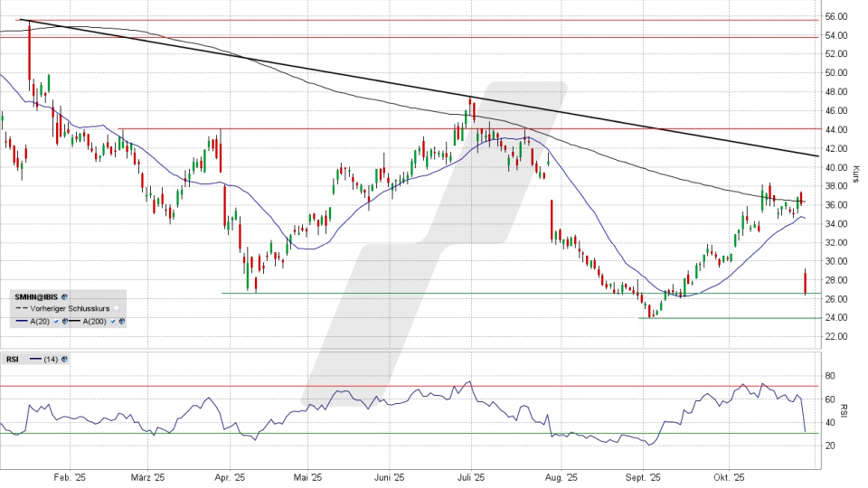Click the 80 value on RSI axis
The height and width of the screenshot is (488, 868).
[x=830, y=376]
